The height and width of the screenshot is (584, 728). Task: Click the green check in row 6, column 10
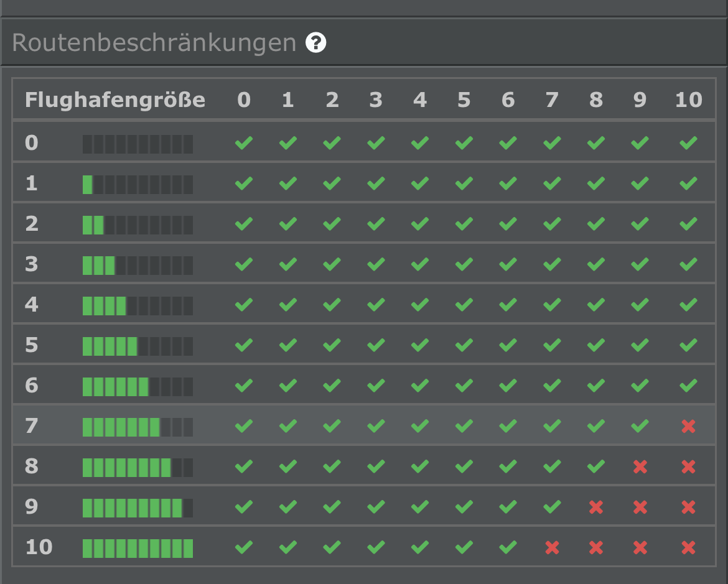pyautogui.click(x=688, y=386)
